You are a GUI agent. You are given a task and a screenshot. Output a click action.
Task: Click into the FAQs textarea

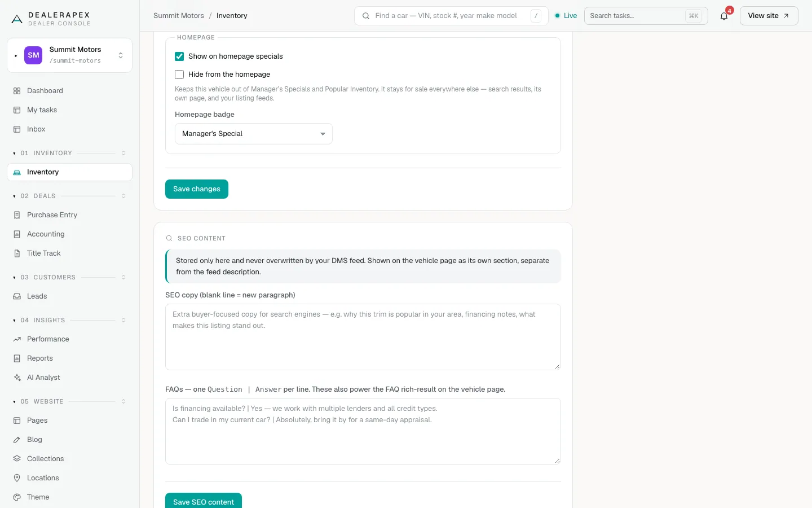[363, 431]
